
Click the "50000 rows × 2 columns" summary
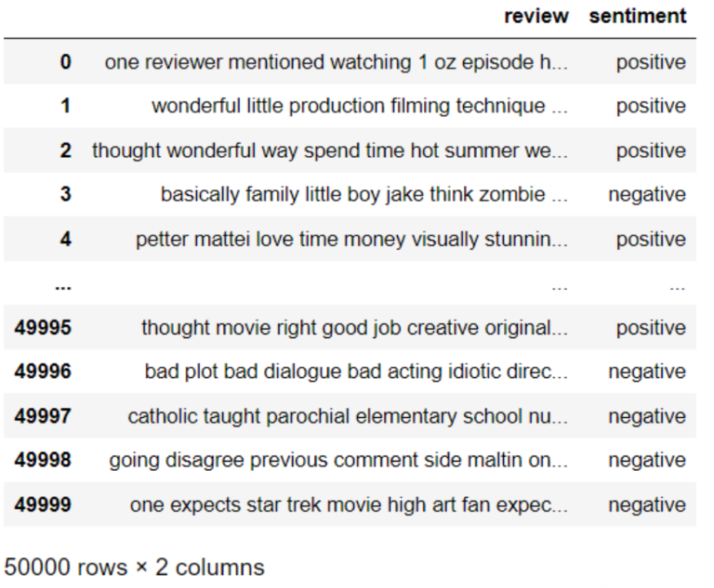point(134,567)
